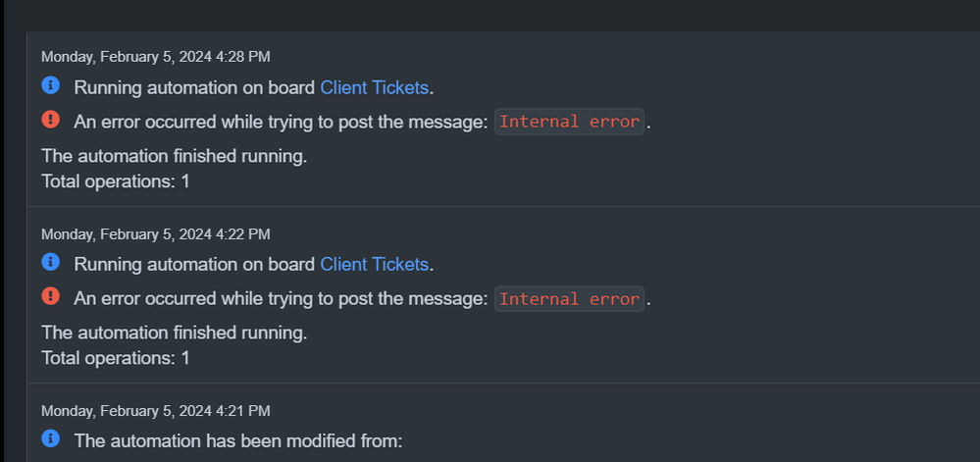This screenshot has width=980, height=462.
Task: Click 'The automation finished running.' in the 4:22 PM entry
Action: tap(175, 333)
